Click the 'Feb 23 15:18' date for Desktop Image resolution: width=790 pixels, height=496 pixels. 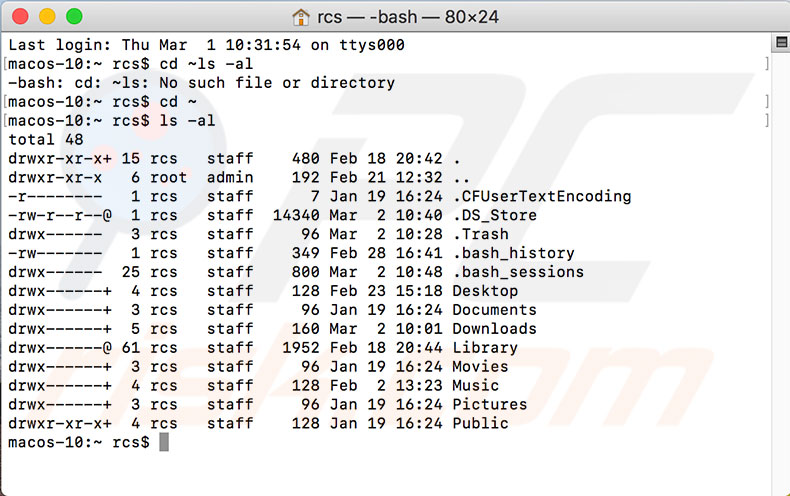coord(386,291)
